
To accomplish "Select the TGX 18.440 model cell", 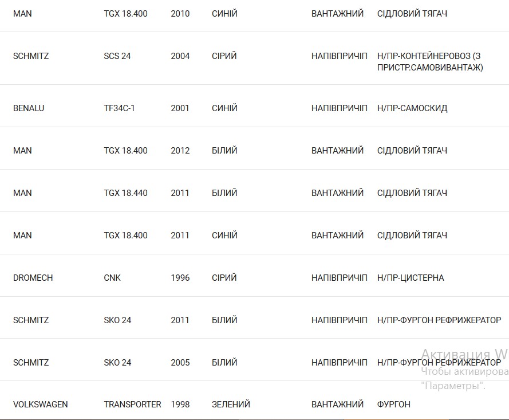I will click(x=125, y=193).
